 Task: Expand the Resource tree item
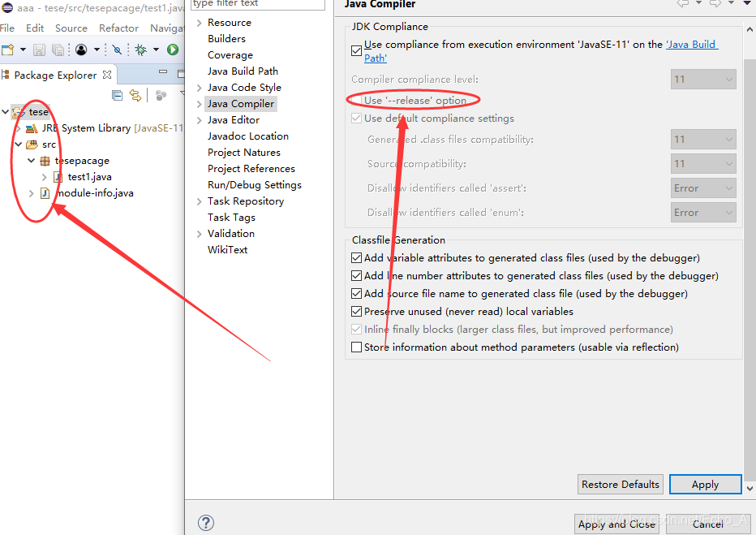click(199, 22)
